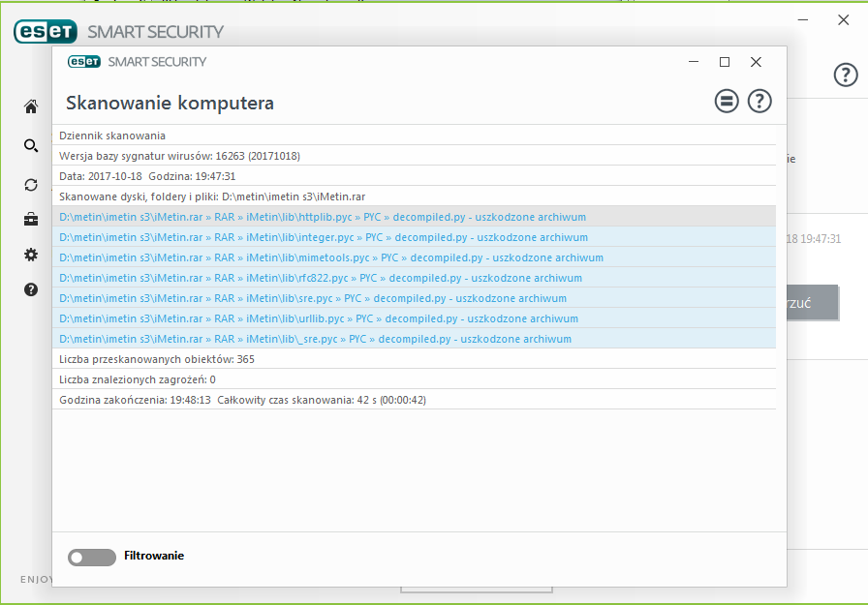Open the Update refresh icon in sidebar
This screenshot has height=605, width=868.
(x=31, y=185)
